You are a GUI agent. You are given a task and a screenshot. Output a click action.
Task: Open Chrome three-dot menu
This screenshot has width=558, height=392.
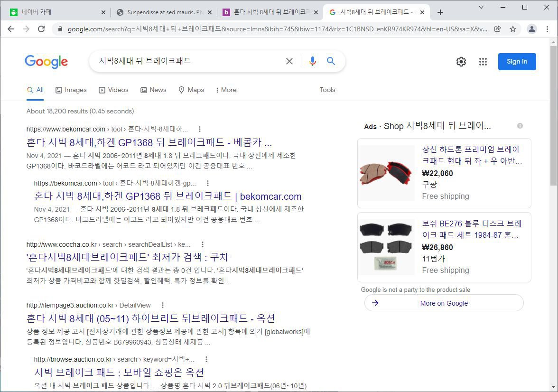click(x=548, y=29)
